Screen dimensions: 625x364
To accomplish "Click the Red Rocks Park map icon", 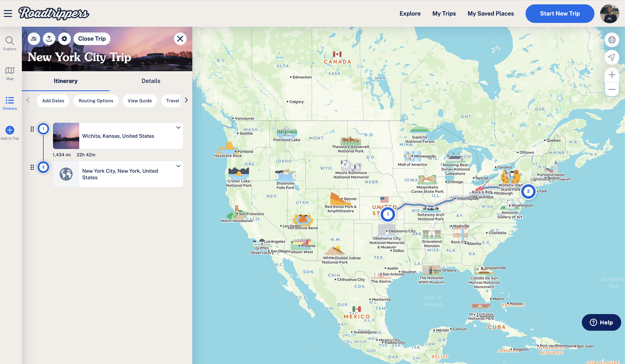I will pyautogui.click(x=340, y=199).
